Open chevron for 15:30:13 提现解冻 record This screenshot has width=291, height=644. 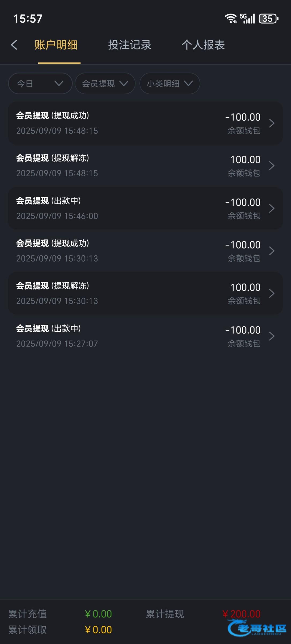[272, 294]
